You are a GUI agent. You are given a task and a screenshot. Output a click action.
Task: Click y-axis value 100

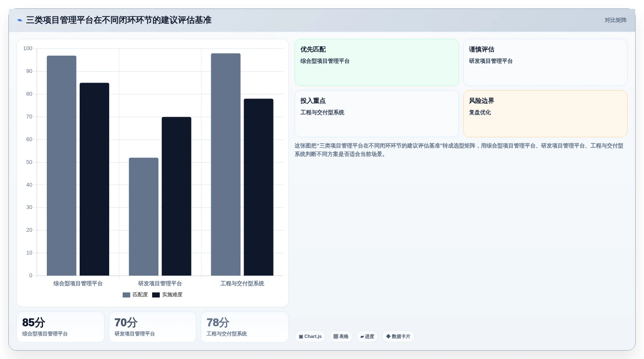pos(28,48)
